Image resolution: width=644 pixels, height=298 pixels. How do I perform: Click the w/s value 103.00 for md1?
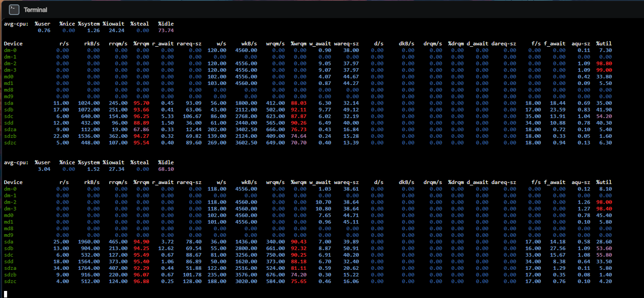[217, 83]
